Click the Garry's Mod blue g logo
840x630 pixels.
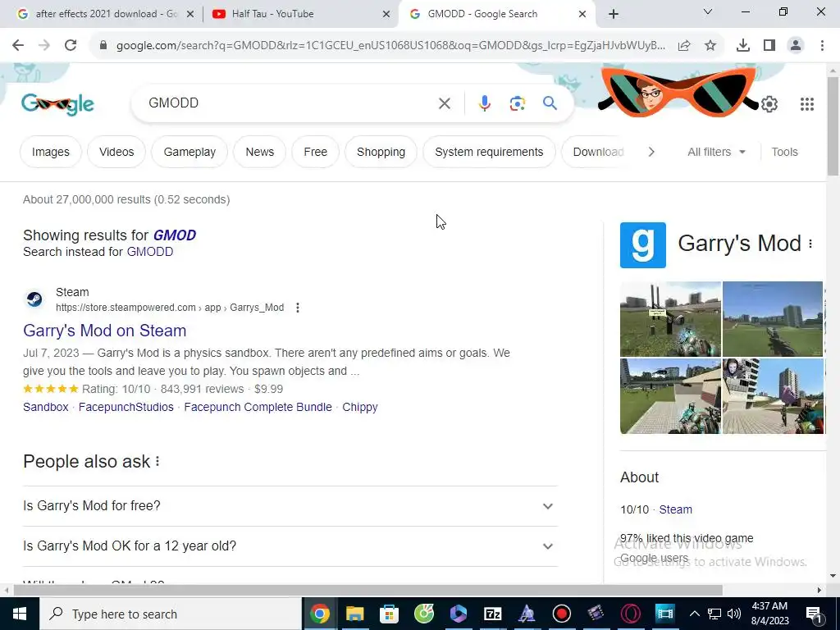tap(643, 244)
